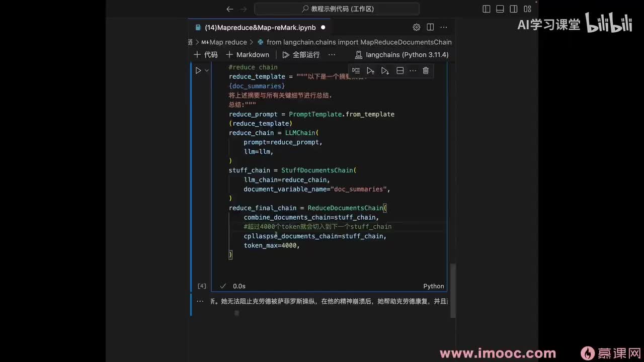Image resolution: width=644 pixels, height=362 pixels.
Task: Click the 'cpllaspse_documents_chain=stuff_chain,' line
Action: pyautogui.click(x=315, y=236)
